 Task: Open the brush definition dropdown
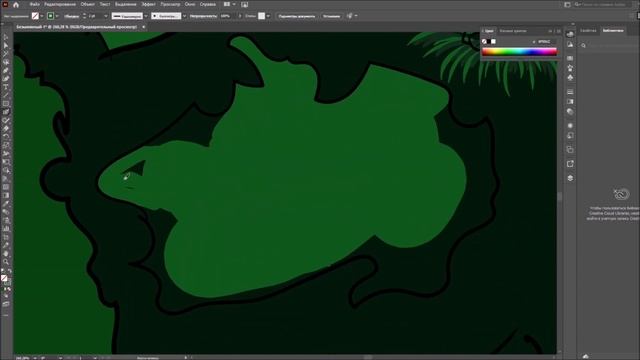point(184,16)
